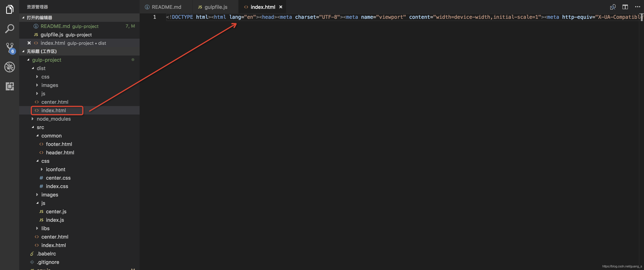Screen dimensions: 644x270
Task: Open the .babelrc file
Action: 79,254
